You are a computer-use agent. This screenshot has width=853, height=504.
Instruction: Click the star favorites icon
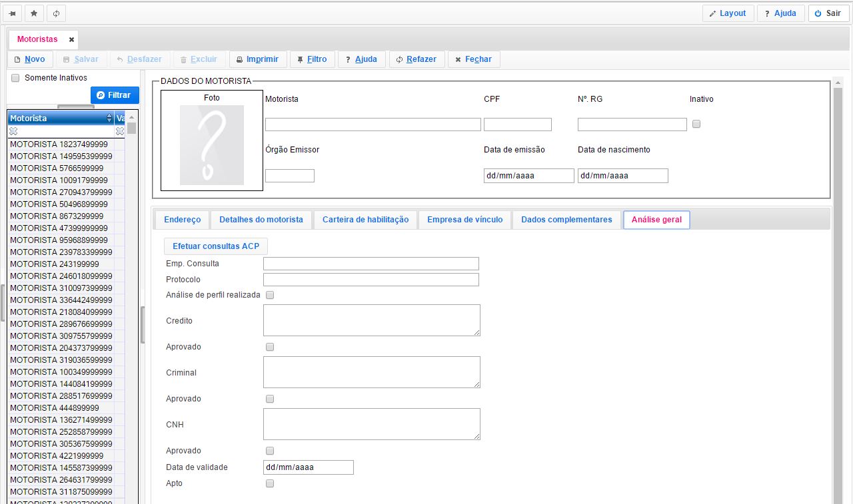[34, 13]
